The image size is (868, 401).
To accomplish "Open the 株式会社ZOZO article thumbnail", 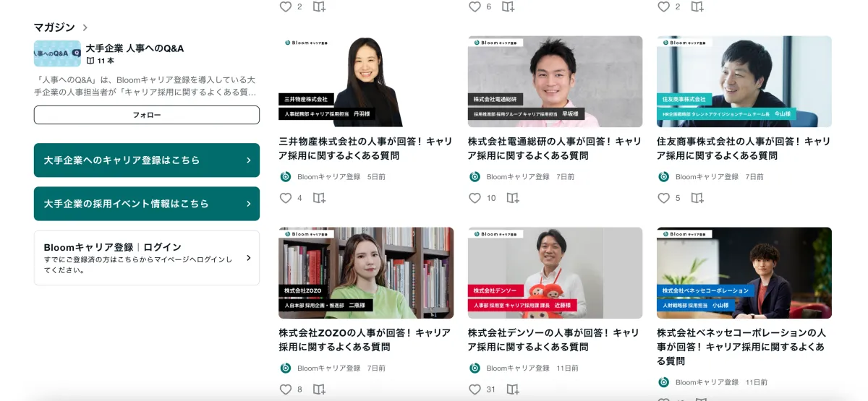I will [366, 273].
